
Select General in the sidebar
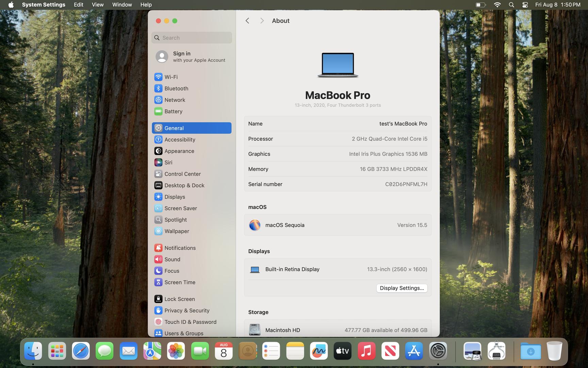[x=192, y=128]
